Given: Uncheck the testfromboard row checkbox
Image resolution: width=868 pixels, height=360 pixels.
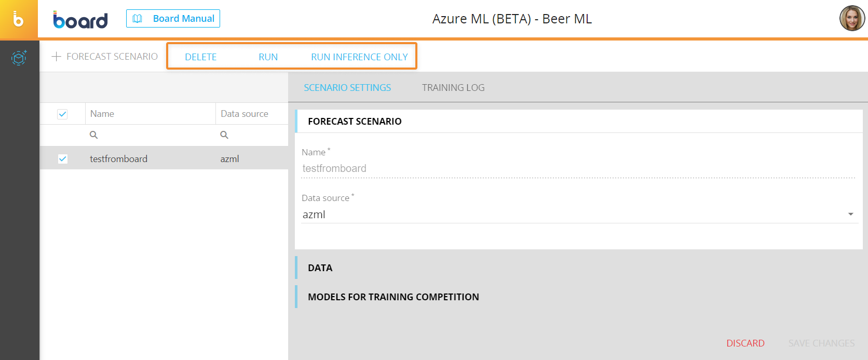Looking at the screenshot, I should [x=62, y=159].
